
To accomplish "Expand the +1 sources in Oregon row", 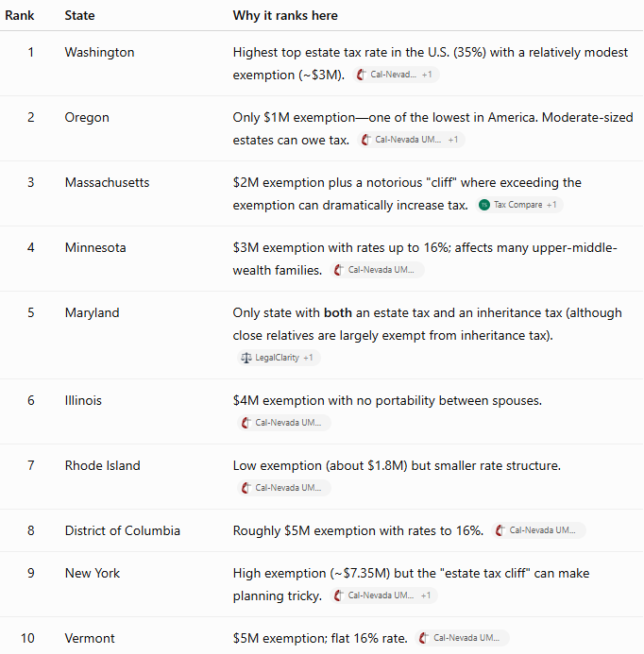I will (x=453, y=140).
